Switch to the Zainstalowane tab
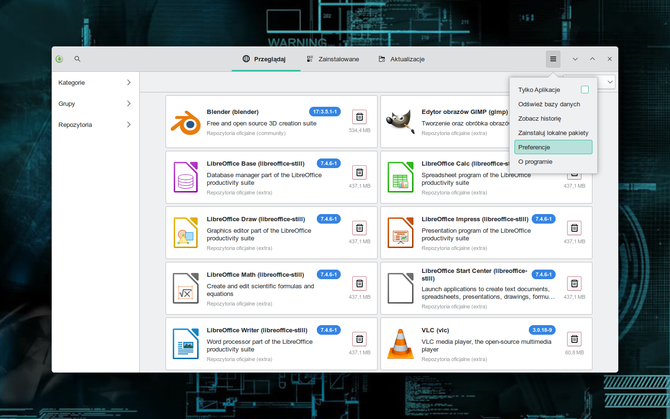 pos(333,59)
